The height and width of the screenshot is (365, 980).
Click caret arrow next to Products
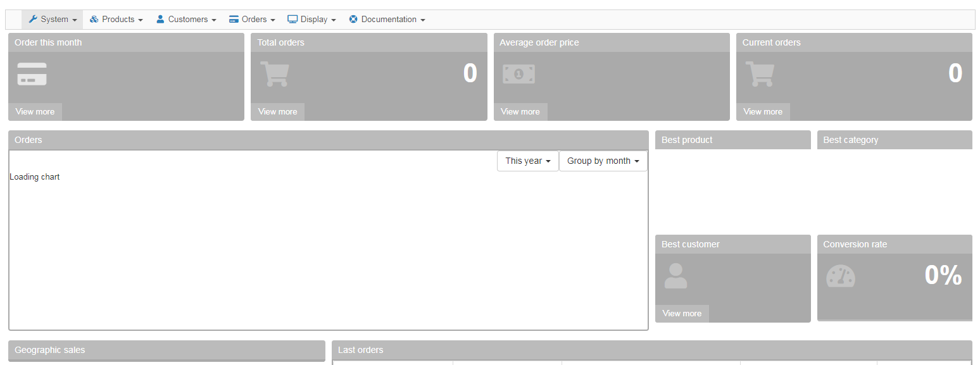point(141,20)
